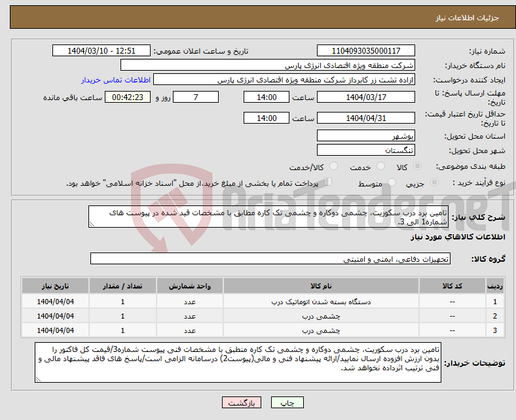516x420 pixels.
Task: Click the جزئیات اطلاعات نیاز header title
Action: point(468,18)
